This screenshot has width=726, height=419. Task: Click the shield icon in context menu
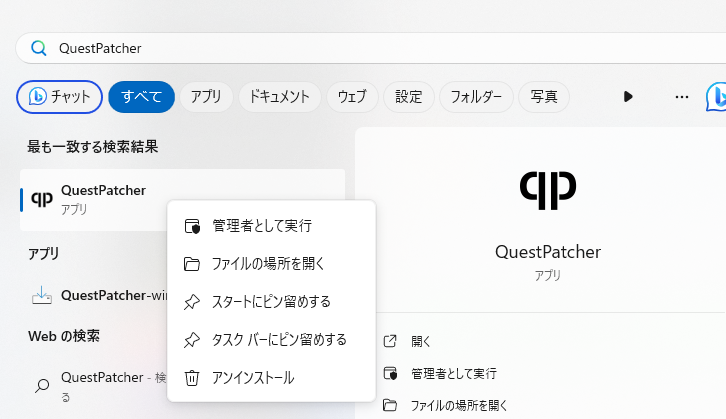(x=192, y=226)
